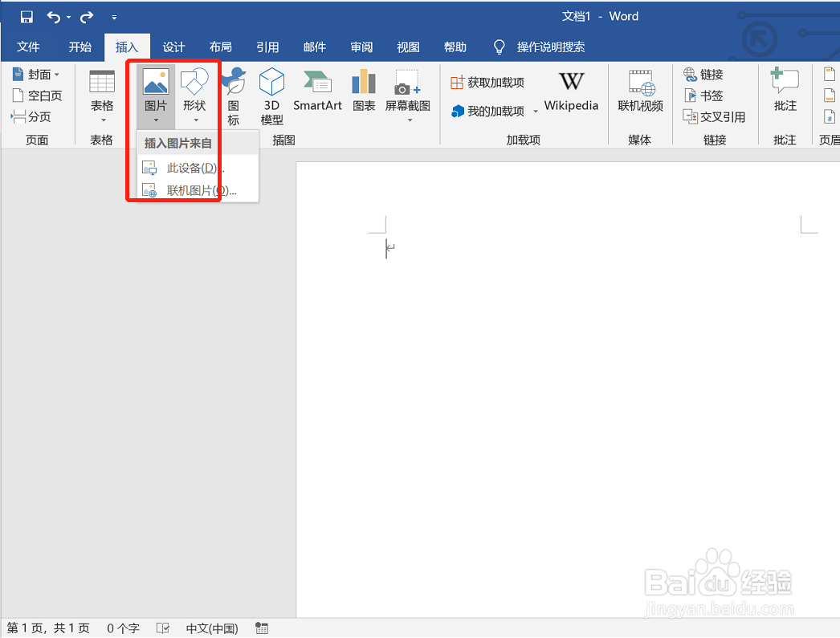Click 中文(中国) language in the status bar
The width and height of the screenshot is (840, 638).
(x=211, y=628)
